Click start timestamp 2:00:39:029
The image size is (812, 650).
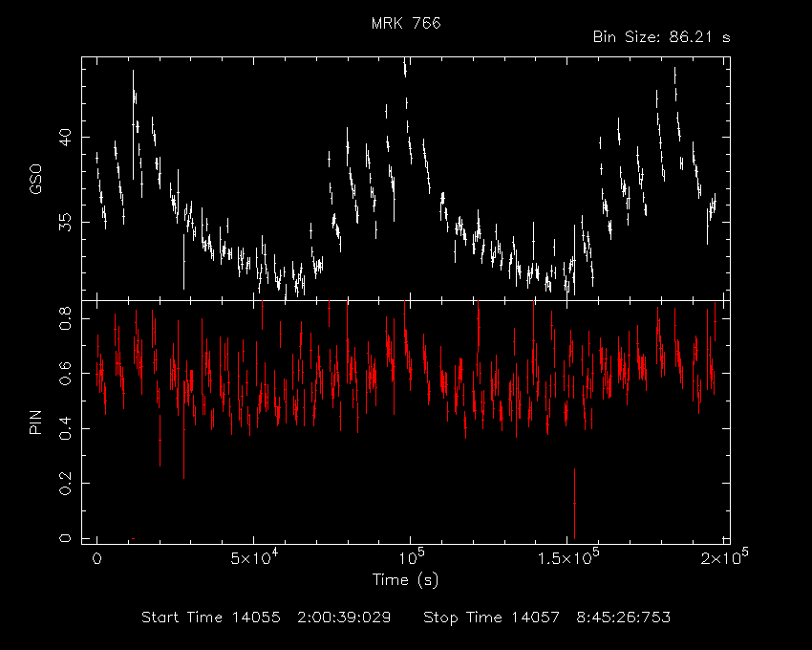344,617
